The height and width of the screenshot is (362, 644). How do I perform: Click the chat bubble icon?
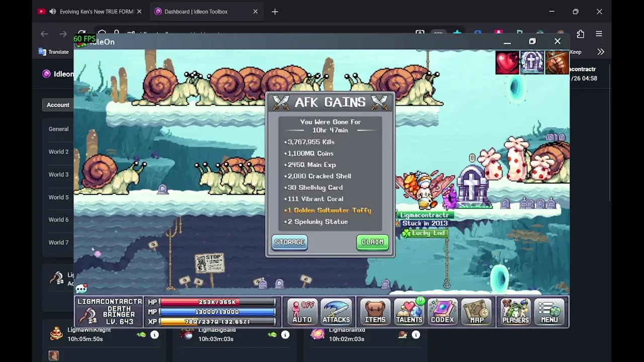82,289
